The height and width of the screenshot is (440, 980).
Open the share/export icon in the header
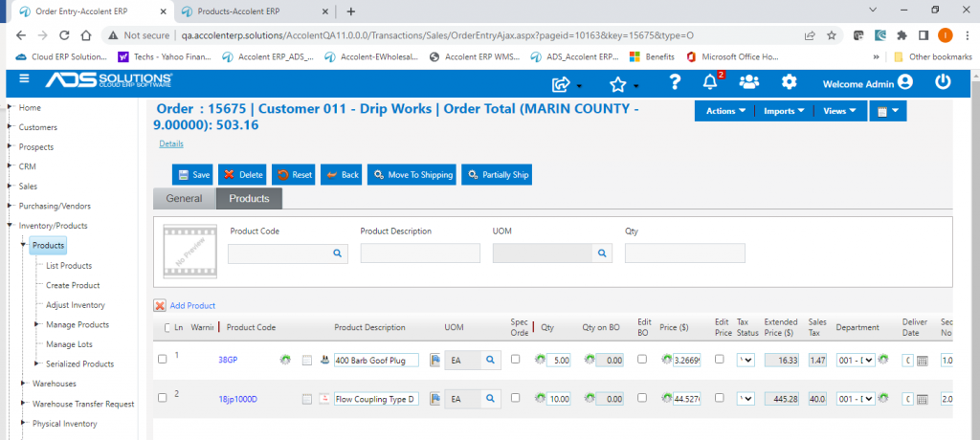(562, 83)
